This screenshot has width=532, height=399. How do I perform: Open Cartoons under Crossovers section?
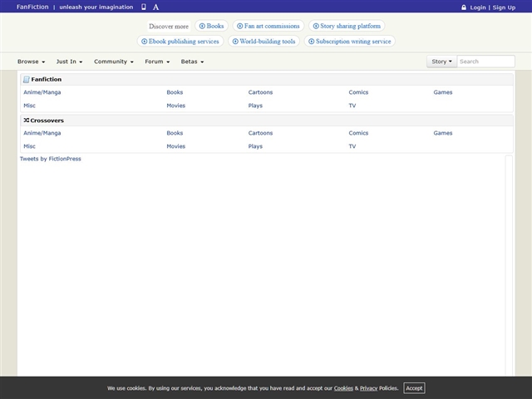[x=260, y=133]
